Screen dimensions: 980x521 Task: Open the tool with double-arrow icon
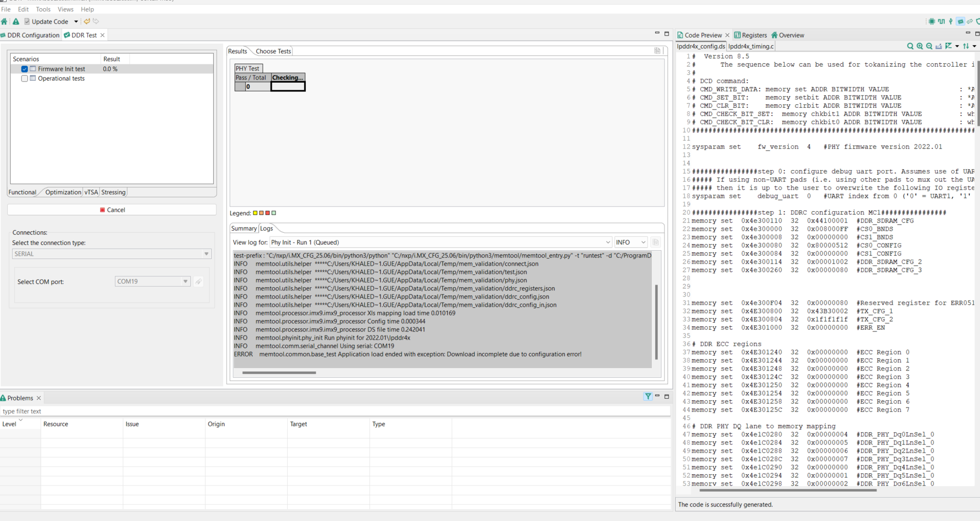click(x=970, y=22)
